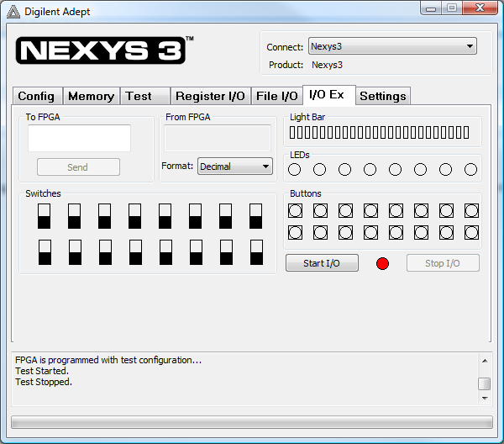Click the Product value Nexys3 text
Screen dimensions: 504x444
coord(328,65)
